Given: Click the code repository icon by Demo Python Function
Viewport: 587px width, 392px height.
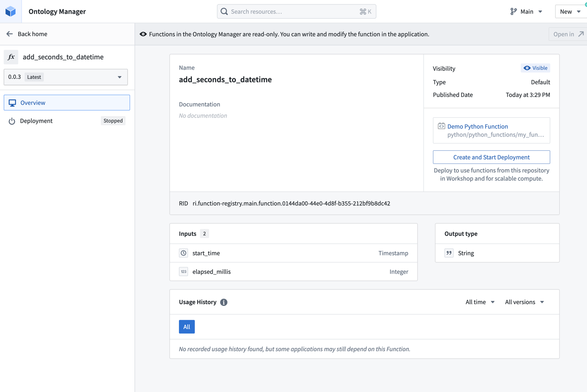Looking at the screenshot, I should 441,126.
